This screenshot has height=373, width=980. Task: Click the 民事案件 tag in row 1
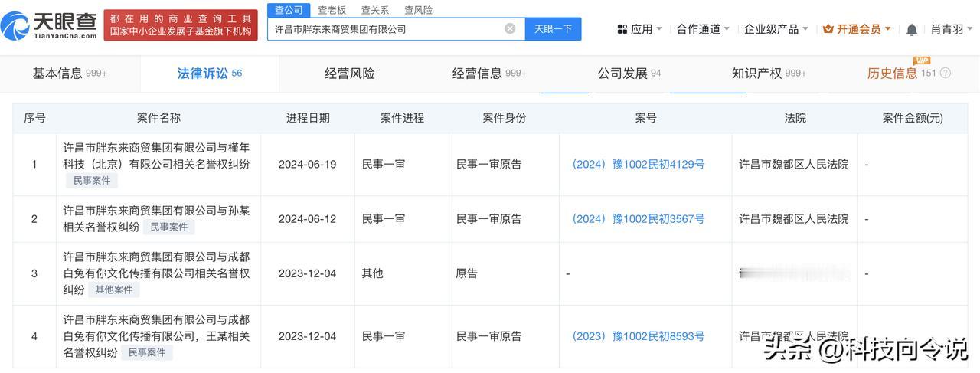(92, 181)
